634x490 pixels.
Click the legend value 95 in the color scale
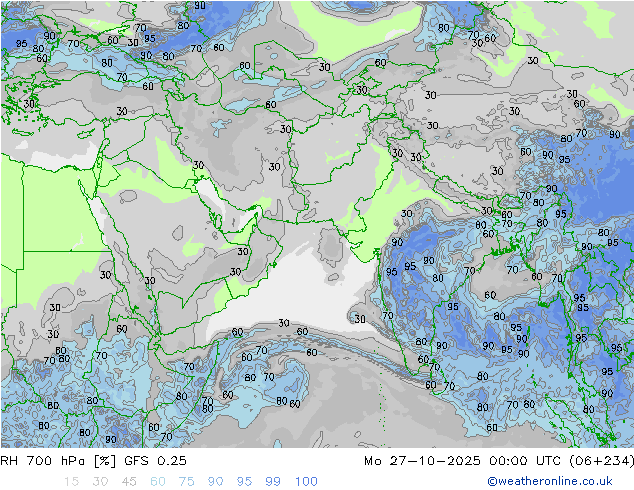(x=244, y=481)
